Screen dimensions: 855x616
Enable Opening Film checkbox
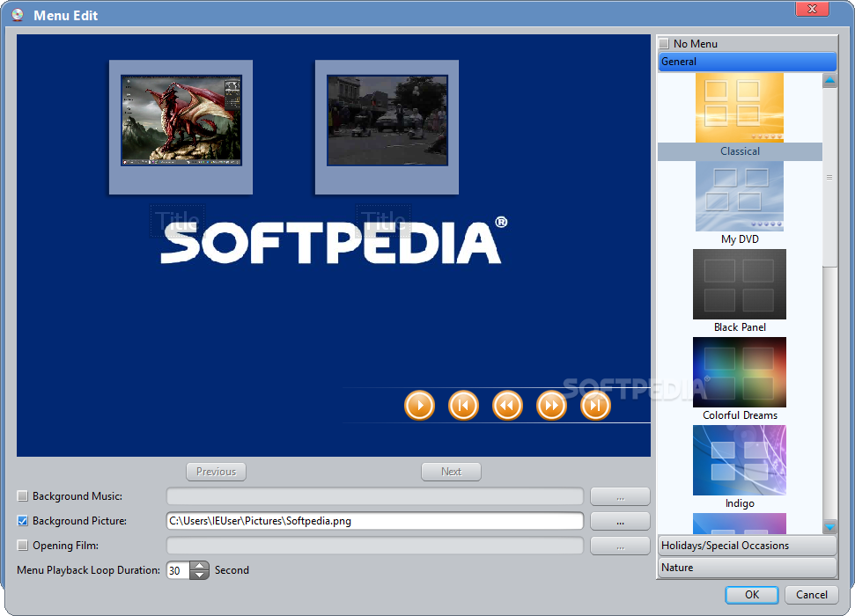tap(22, 545)
